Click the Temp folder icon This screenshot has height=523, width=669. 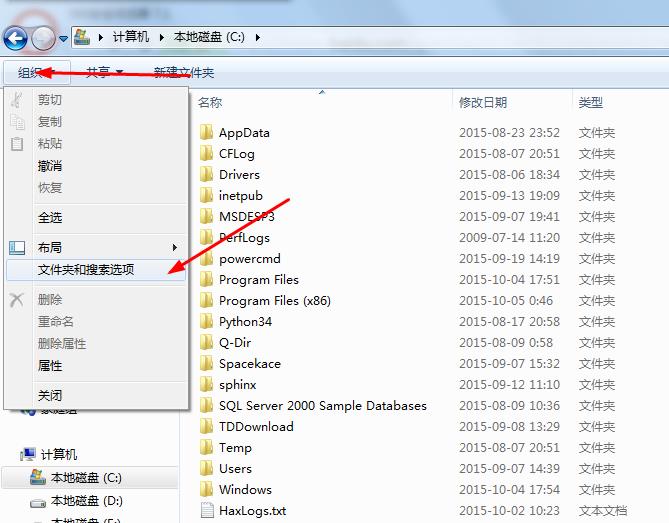(x=207, y=447)
